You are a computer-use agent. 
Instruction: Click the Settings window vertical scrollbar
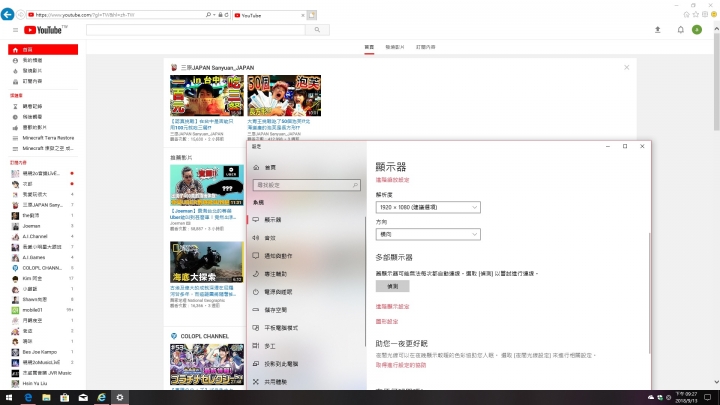point(649,293)
